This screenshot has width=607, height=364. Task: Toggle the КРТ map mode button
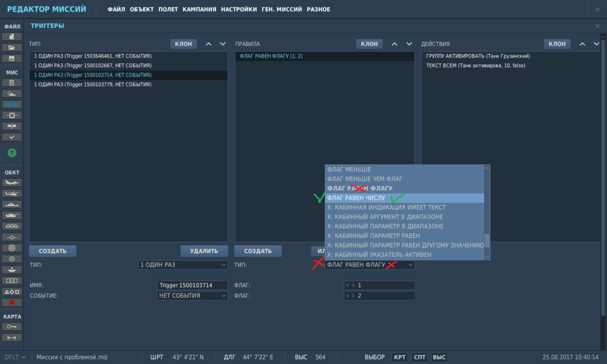399,357
